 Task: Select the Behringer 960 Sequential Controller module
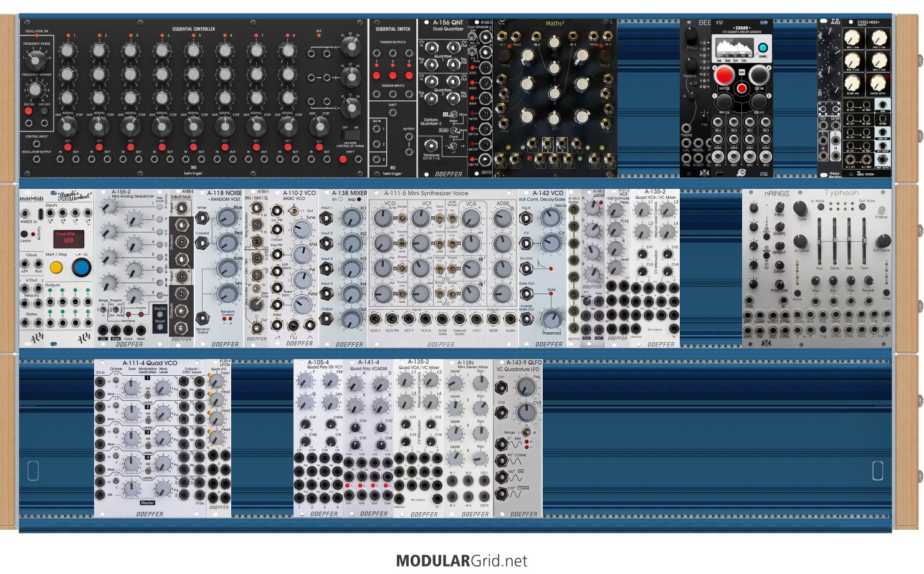point(194,98)
